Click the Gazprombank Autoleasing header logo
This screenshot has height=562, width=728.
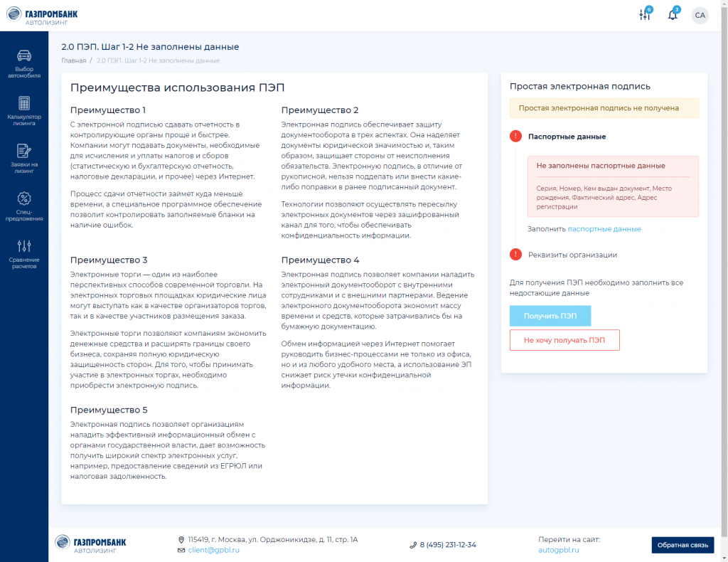click(42, 16)
